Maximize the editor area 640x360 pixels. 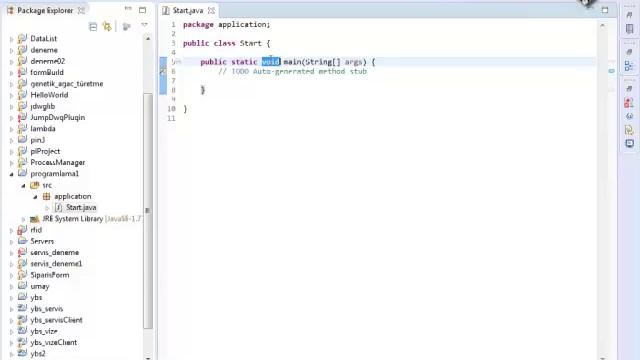(x=605, y=10)
